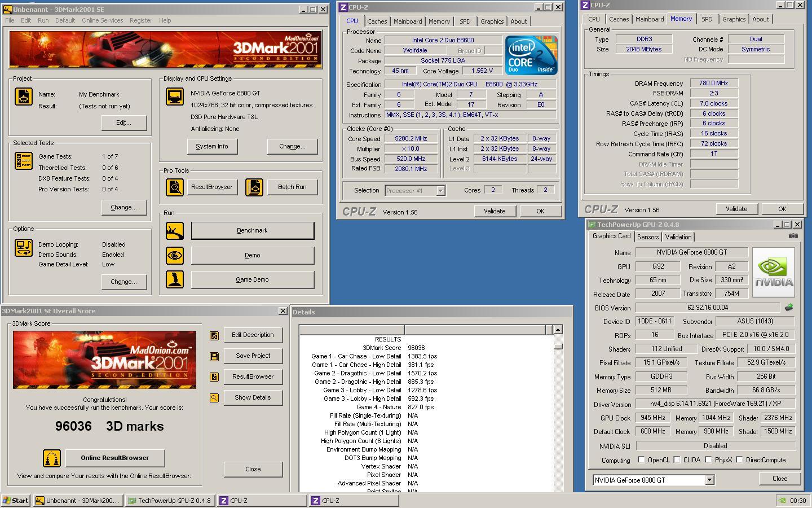Open the Help menu in 3DMark
Viewport: 812px width, 508px height.
coord(165,20)
